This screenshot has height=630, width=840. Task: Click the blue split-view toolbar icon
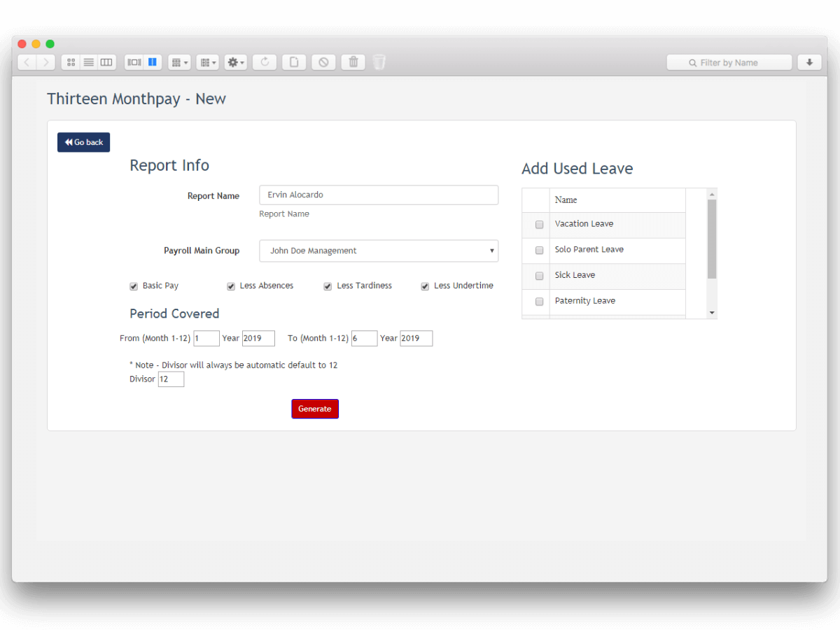tap(152, 62)
